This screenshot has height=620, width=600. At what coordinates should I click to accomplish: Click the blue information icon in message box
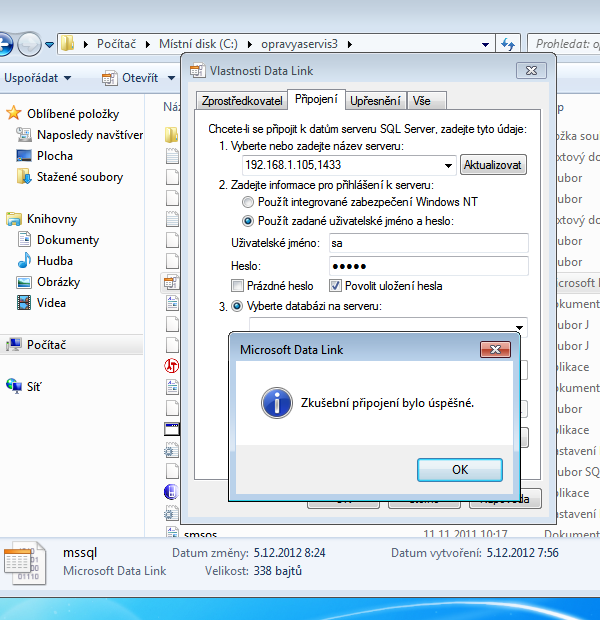click(277, 403)
